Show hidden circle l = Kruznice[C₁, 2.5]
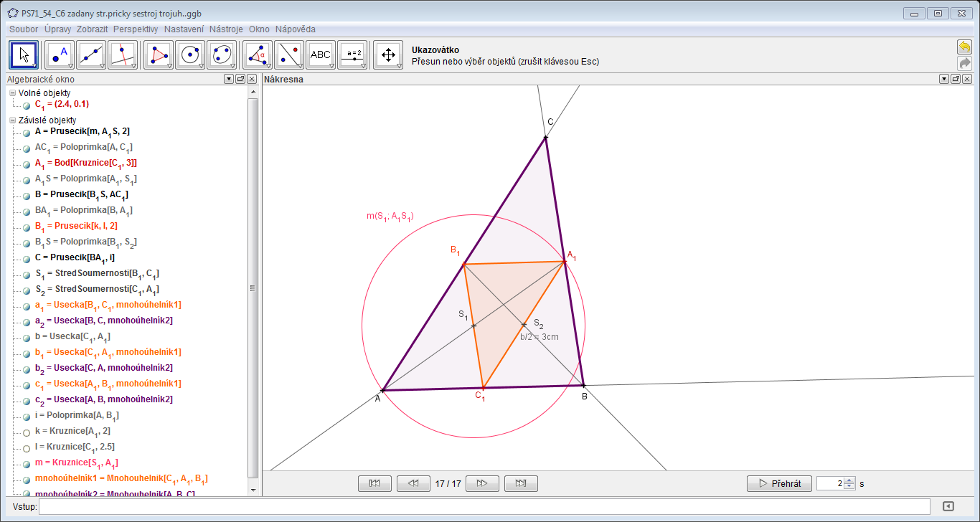 tap(27, 447)
